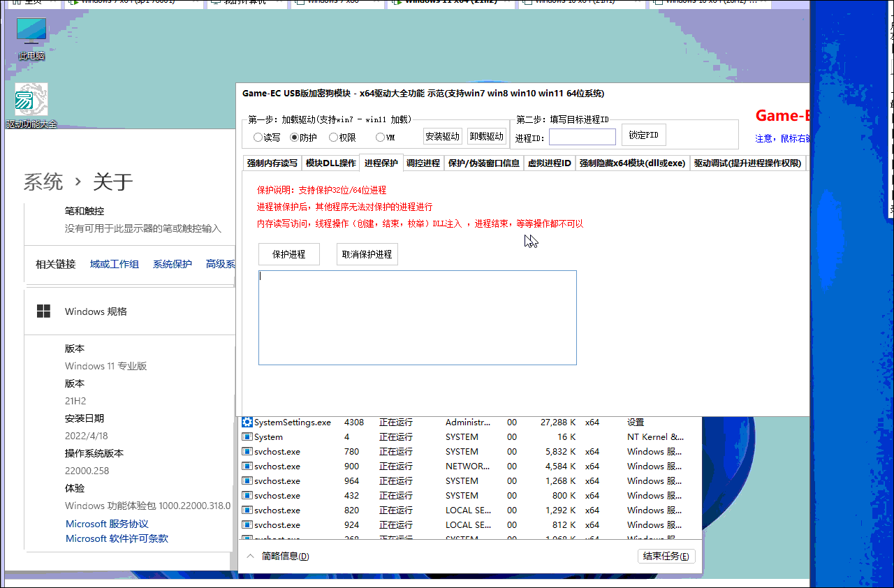
Task: Click the svchost.exe icon in the PID 964 row
Action: (x=247, y=481)
